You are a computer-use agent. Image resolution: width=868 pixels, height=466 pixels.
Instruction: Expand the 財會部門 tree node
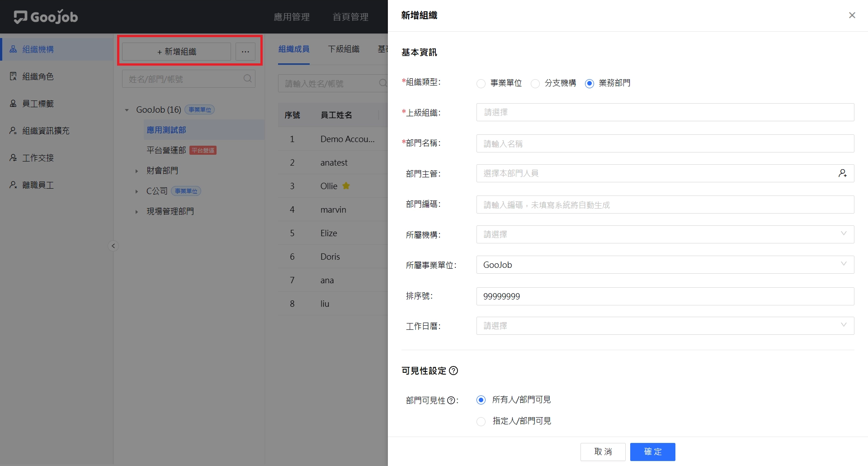coord(137,171)
